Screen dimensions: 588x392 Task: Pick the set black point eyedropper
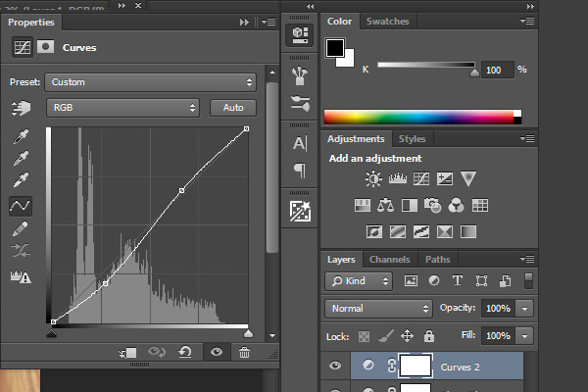point(21,137)
